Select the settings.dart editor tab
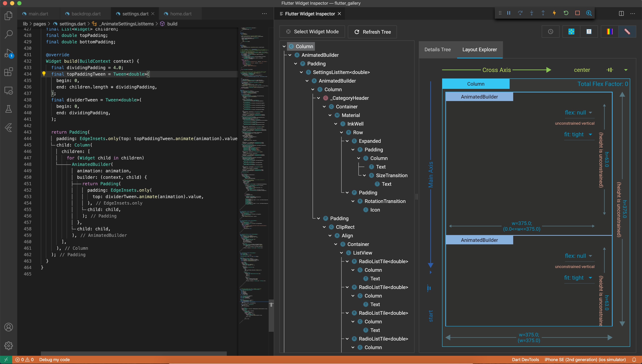Image resolution: width=642 pixels, height=364 pixels. (x=135, y=14)
